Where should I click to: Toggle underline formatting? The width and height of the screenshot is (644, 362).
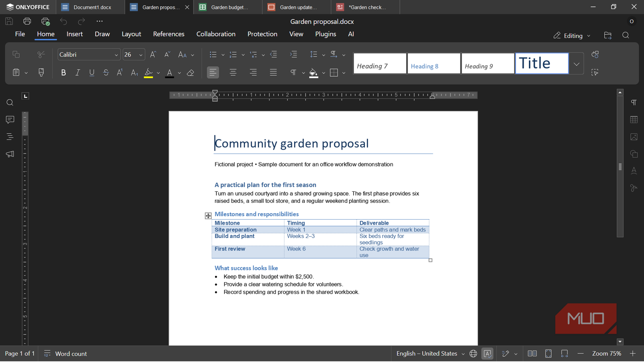click(x=92, y=73)
